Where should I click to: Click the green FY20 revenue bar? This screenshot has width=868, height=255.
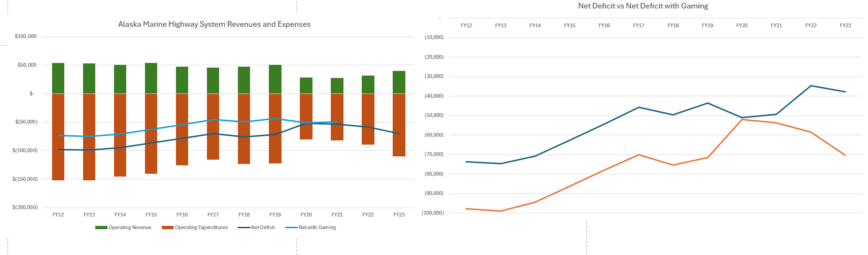(x=306, y=85)
